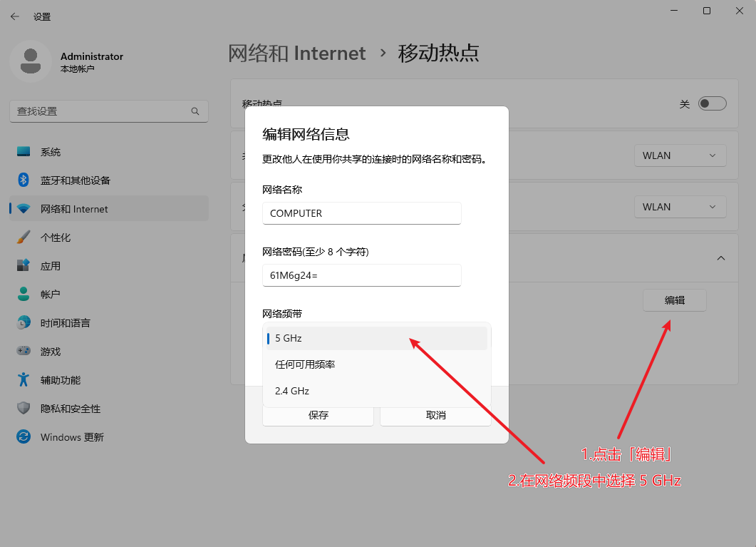Toggle the 移动热点 switch on
Image resolution: width=756 pixels, height=547 pixels.
(712, 103)
